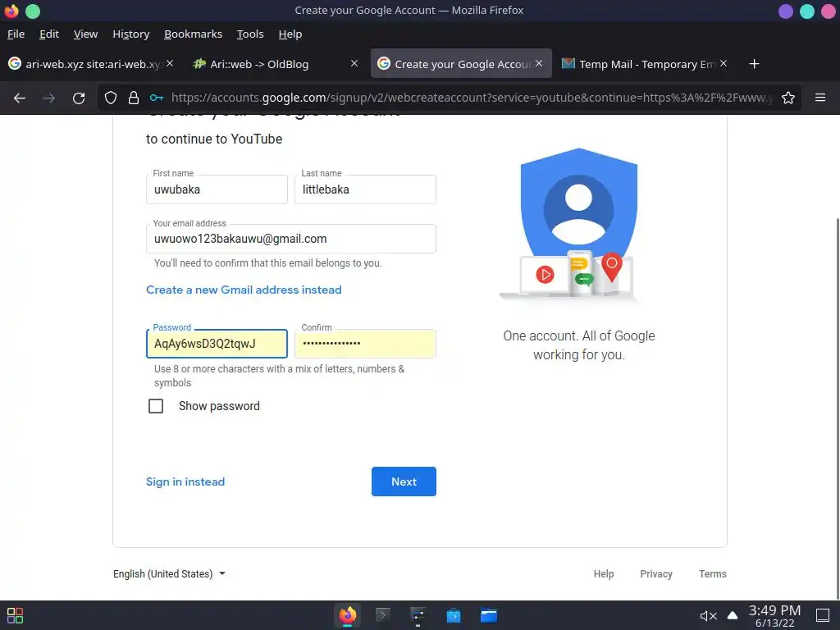
Task: Close the Create your Google Account tab
Action: pyautogui.click(x=539, y=63)
